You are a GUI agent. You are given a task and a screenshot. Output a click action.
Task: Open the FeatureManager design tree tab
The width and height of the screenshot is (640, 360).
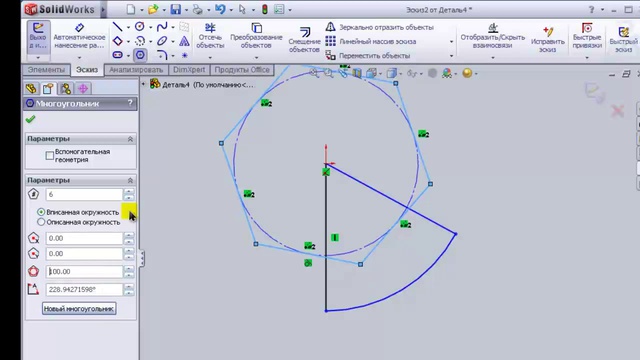(x=31, y=88)
